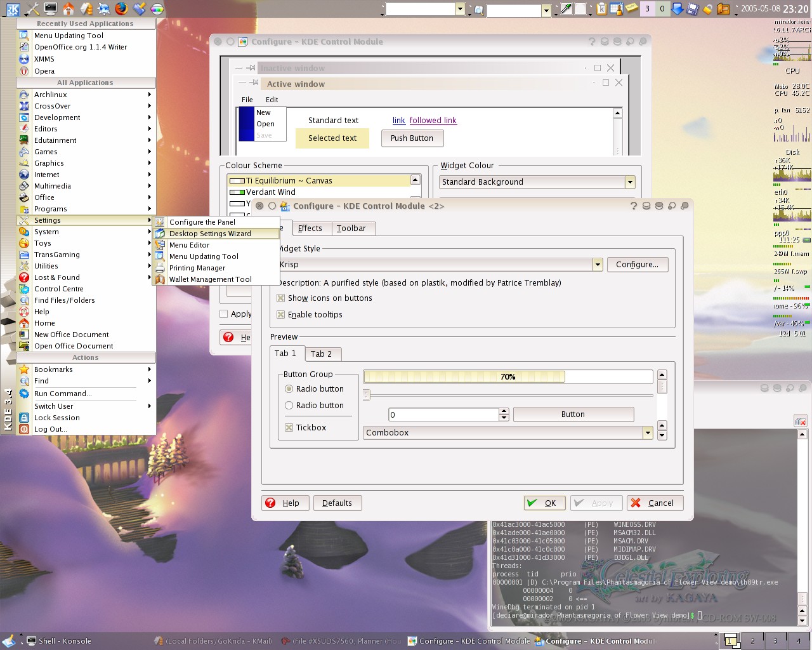Click the 70% progress bar in preview

point(508,377)
